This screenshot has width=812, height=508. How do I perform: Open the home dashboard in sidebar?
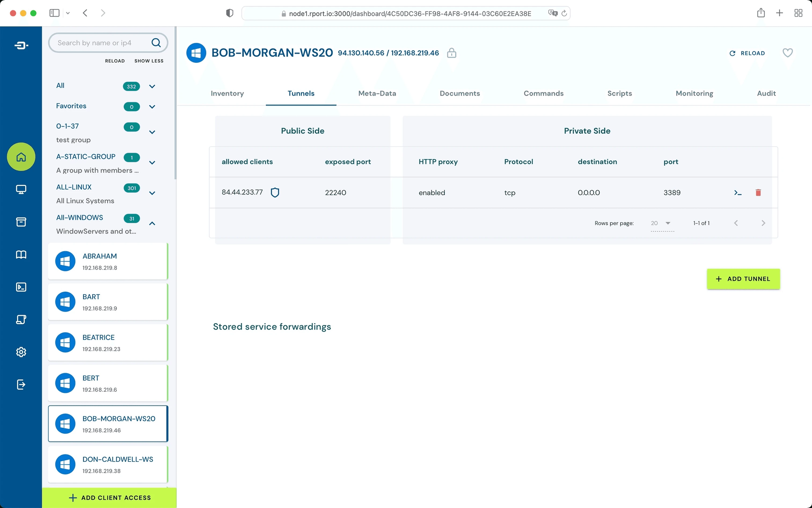click(21, 157)
